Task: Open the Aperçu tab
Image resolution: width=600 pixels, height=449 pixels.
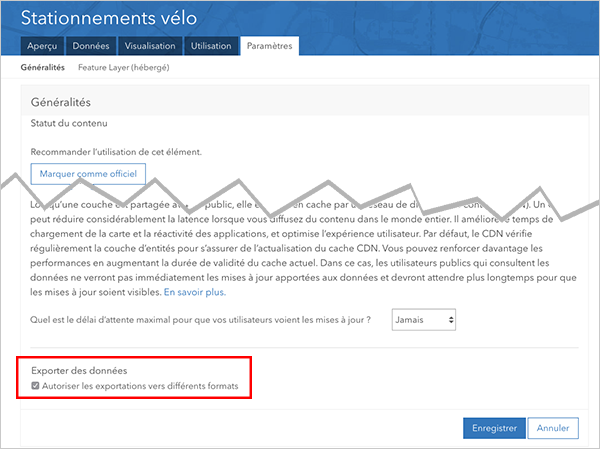Action: click(x=43, y=46)
